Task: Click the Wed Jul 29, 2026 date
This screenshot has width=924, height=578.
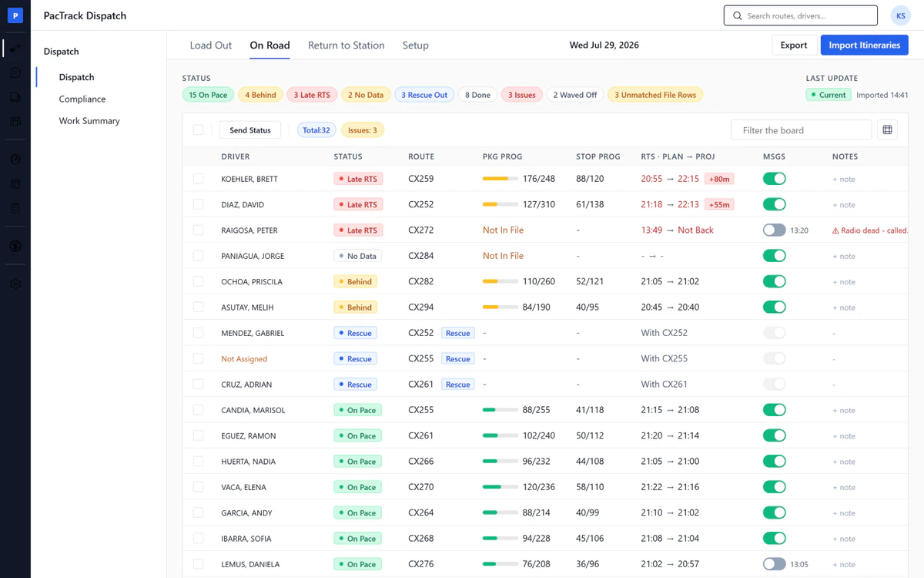Action: tap(604, 45)
